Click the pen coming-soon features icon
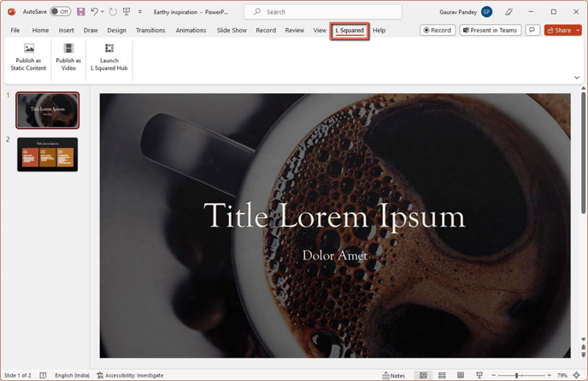The image size is (588, 381). click(x=509, y=12)
